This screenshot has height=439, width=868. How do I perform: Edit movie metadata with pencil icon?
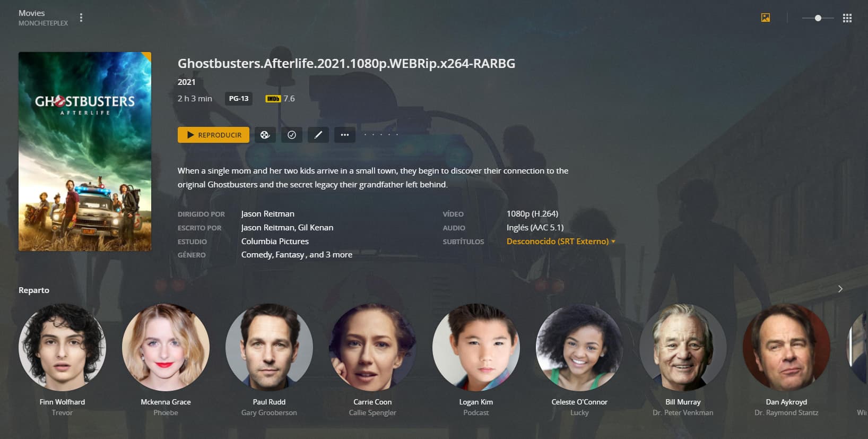(318, 135)
